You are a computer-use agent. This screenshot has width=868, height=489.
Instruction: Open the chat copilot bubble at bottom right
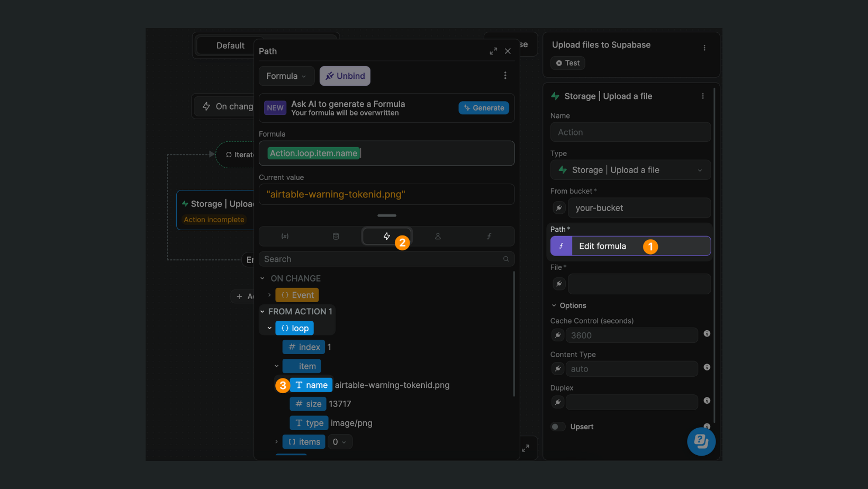click(701, 441)
